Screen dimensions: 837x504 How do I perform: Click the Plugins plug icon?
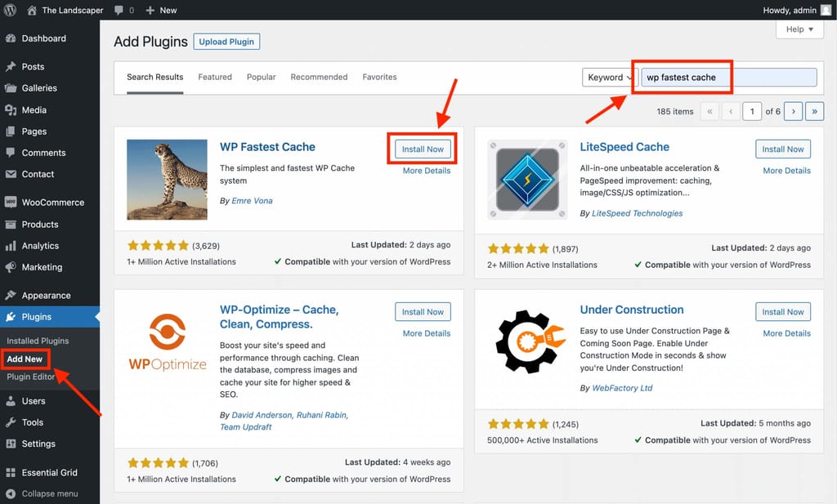point(11,317)
